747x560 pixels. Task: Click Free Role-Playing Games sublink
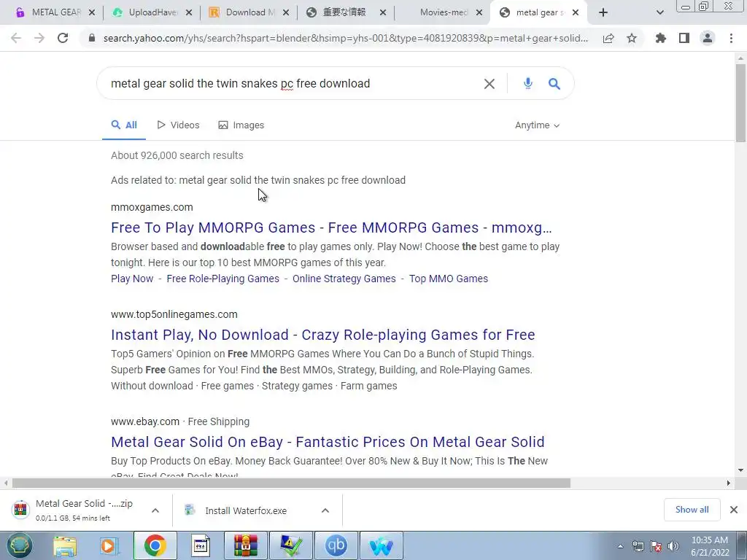[223, 279]
